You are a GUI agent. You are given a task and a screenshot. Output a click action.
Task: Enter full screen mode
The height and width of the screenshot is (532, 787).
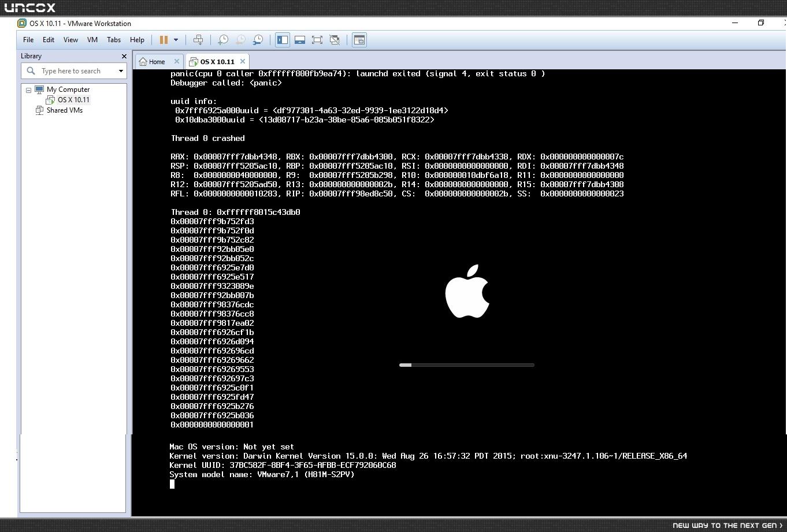pyautogui.click(x=317, y=40)
